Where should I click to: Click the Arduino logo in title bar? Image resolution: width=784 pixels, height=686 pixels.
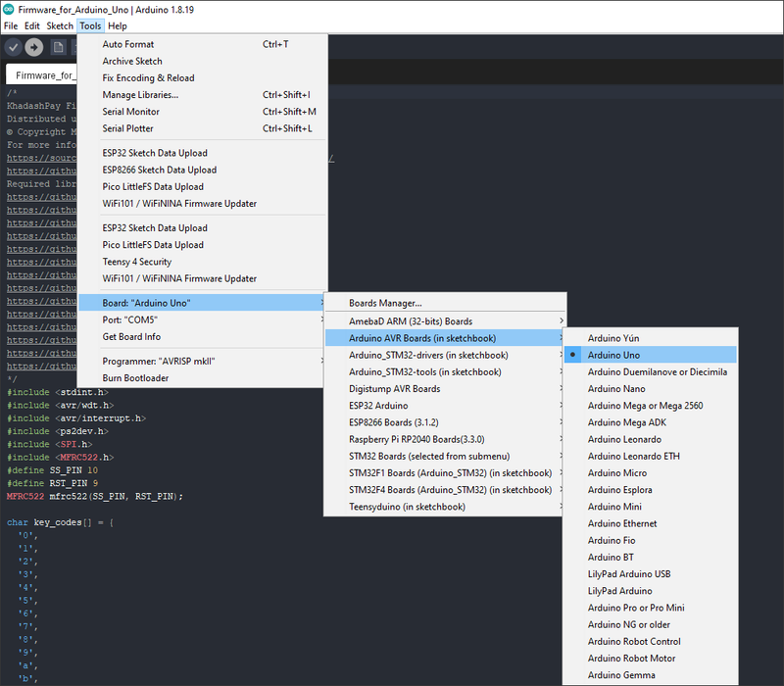point(8,9)
